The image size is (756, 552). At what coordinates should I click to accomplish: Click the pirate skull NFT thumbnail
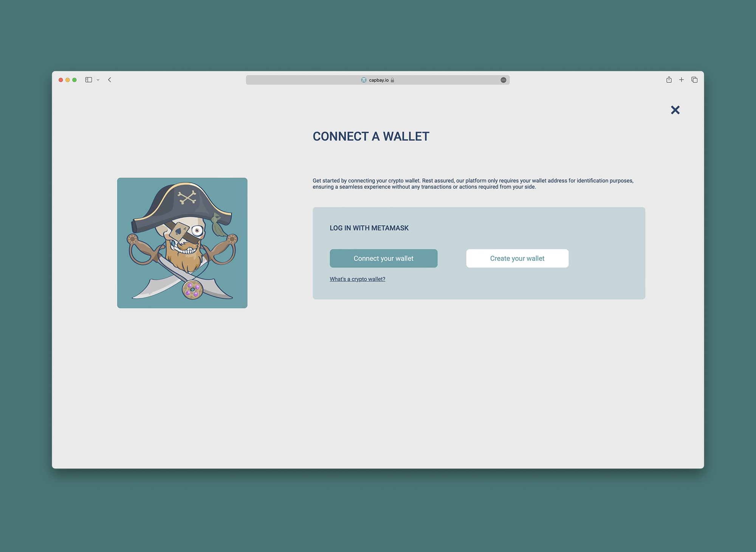(182, 242)
